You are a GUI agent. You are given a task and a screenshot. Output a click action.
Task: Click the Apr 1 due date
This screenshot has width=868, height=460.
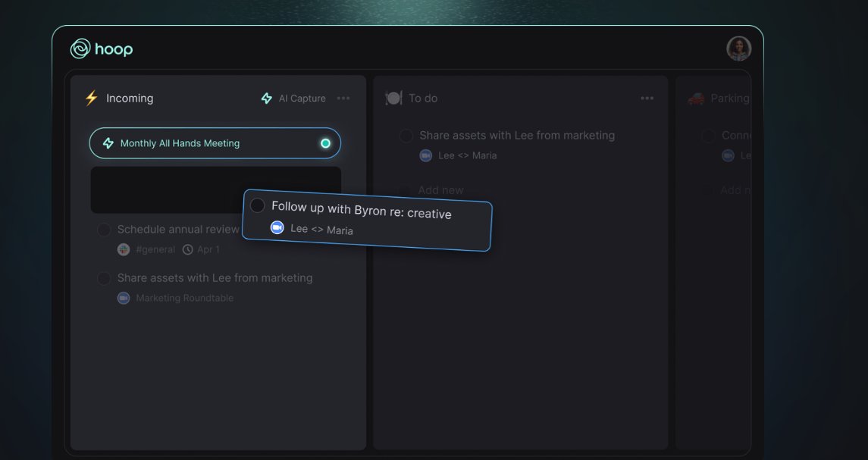[x=208, y=249]
